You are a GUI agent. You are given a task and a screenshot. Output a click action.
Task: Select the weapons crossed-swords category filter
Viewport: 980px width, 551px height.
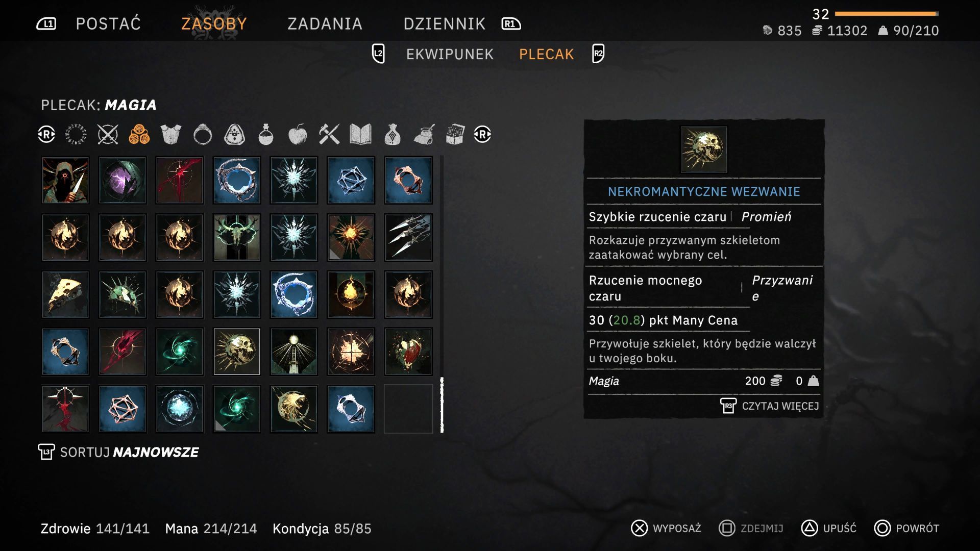tap(108, 135)
